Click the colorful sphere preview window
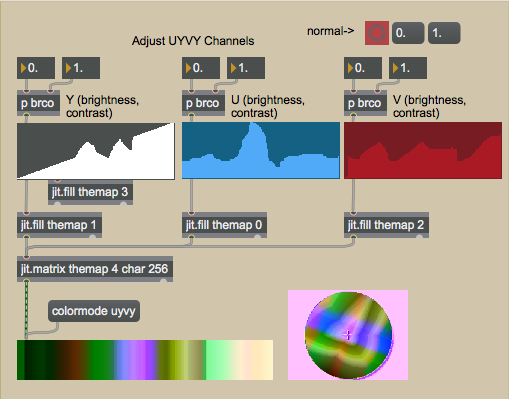The image size is (509, 399). tap(348, 335)
